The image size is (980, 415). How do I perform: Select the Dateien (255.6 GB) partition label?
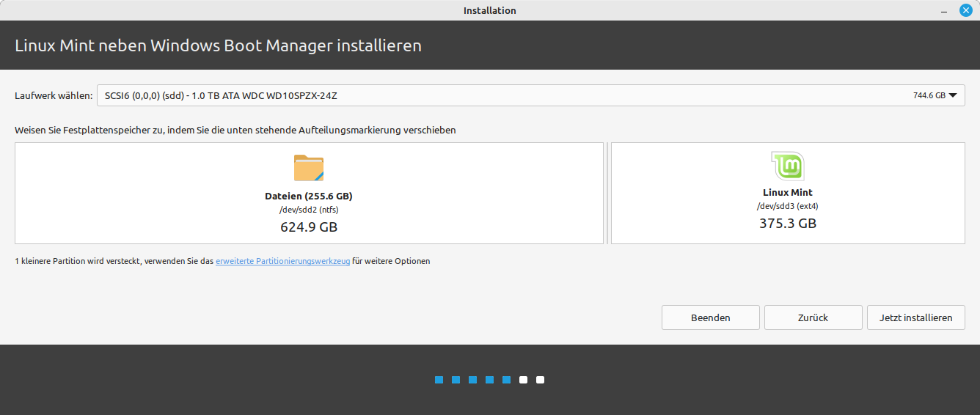(x=309, y=197)
